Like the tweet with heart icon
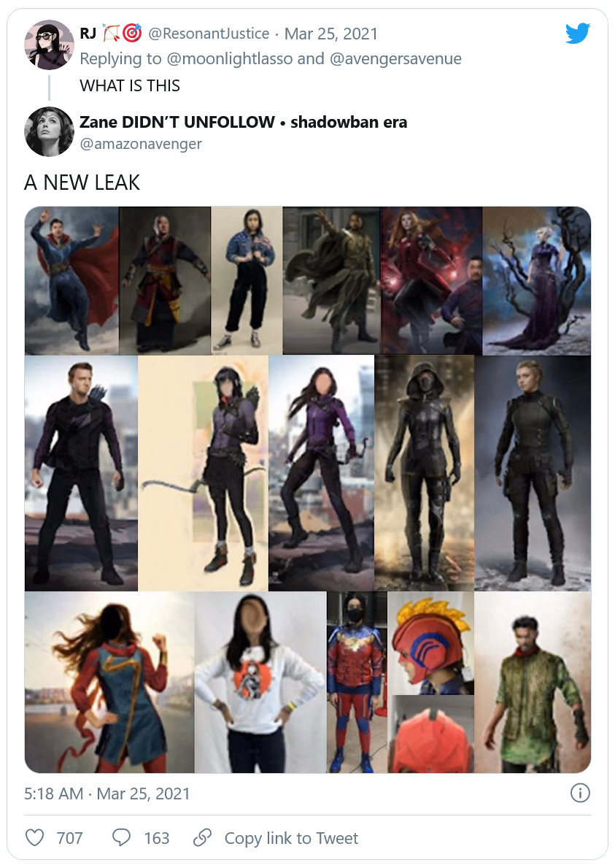The width and height of the screenshot is (615, 868). [x=34, y=837]
